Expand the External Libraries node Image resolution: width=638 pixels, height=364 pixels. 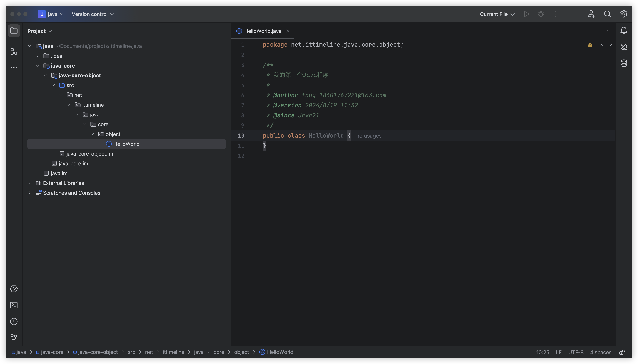[30, 183]
